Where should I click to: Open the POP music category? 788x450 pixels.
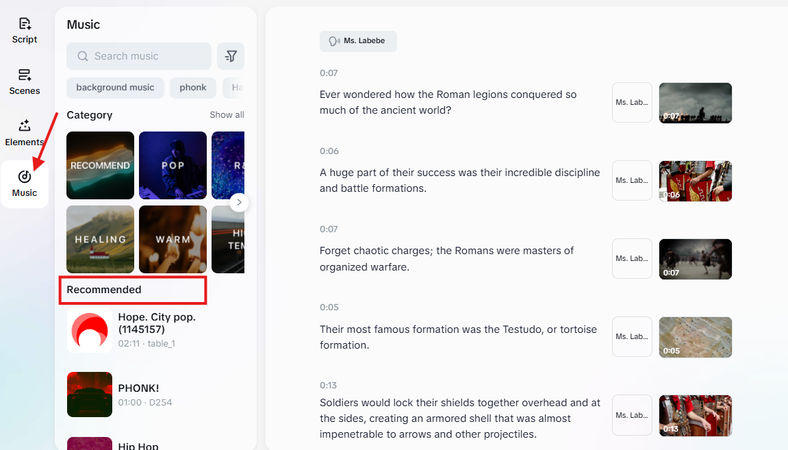pos(173,165)
